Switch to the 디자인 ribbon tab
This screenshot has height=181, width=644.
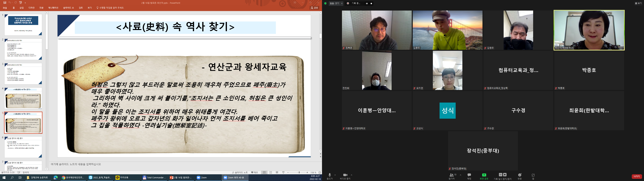32,8
